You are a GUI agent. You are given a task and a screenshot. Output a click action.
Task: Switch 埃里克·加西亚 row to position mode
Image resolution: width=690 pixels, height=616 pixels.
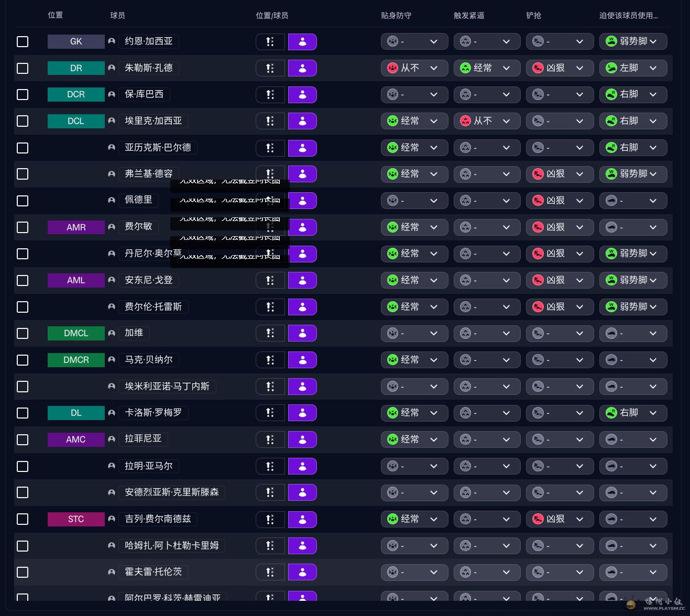(270, 121)
